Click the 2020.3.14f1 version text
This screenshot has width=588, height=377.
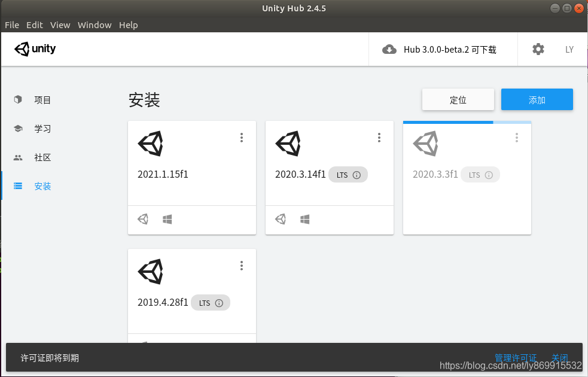click(x=300, y=174)
